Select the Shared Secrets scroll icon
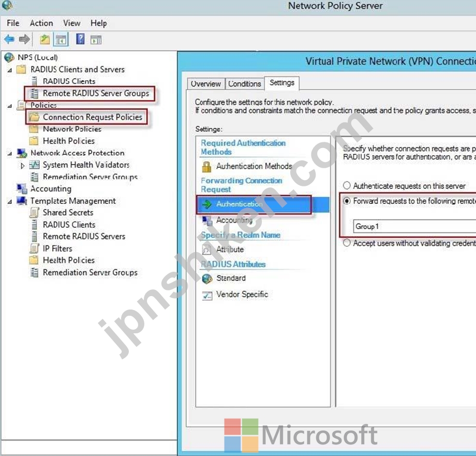476x456 pixels. (x=34, y=213)
